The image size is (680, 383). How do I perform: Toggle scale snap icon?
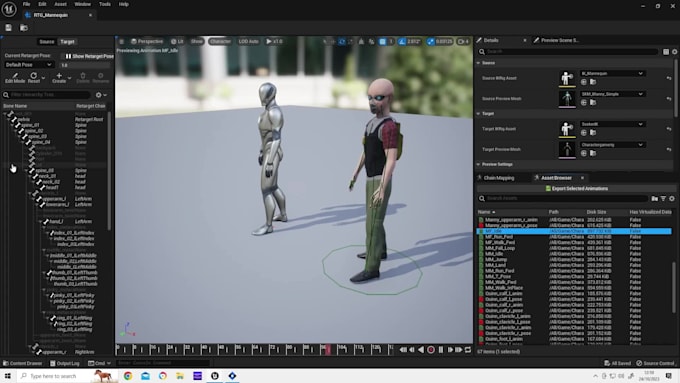coord(430,42)
